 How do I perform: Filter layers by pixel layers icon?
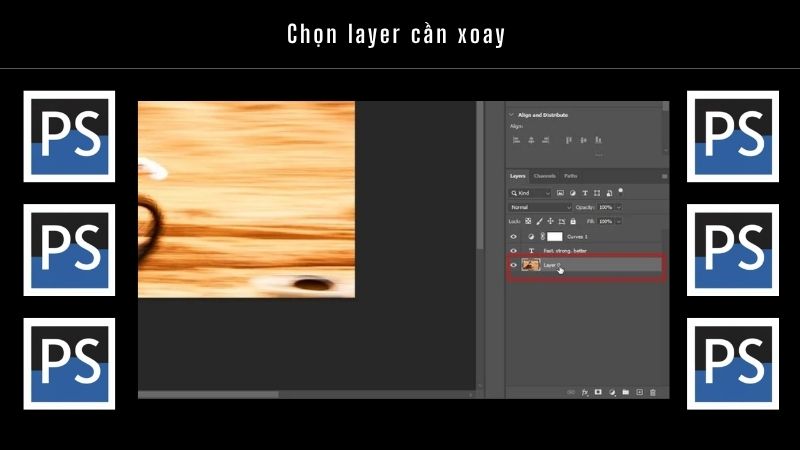pyautogui.click(x=560, y=193)
